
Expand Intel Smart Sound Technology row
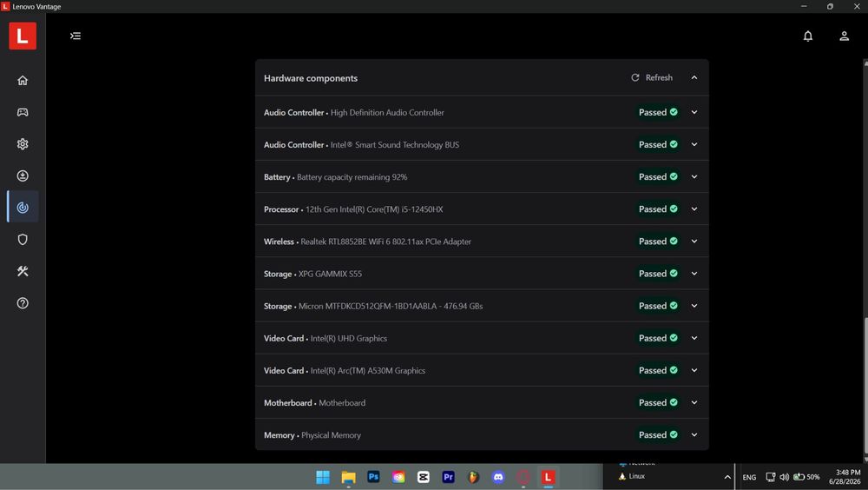coord(694,145)
